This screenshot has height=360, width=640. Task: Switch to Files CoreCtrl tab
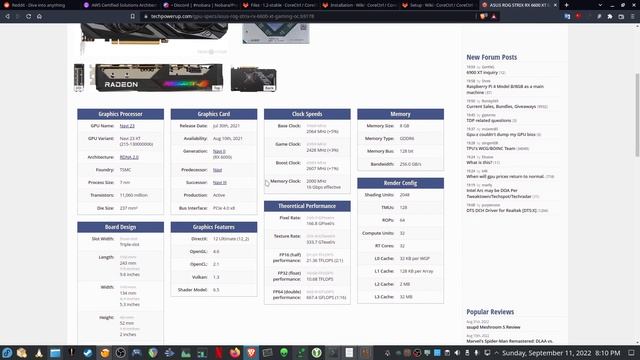pyautogui.click(x=280, y=5)
